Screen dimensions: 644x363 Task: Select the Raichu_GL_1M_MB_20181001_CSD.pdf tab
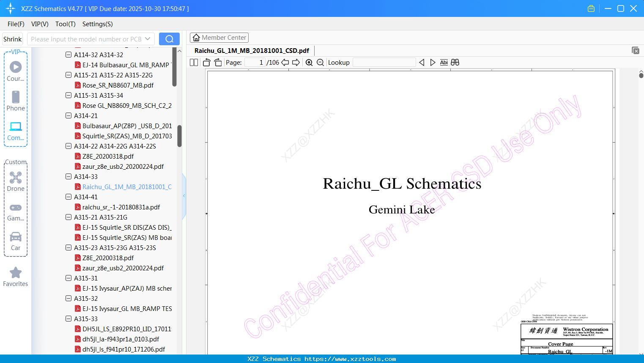252,50
